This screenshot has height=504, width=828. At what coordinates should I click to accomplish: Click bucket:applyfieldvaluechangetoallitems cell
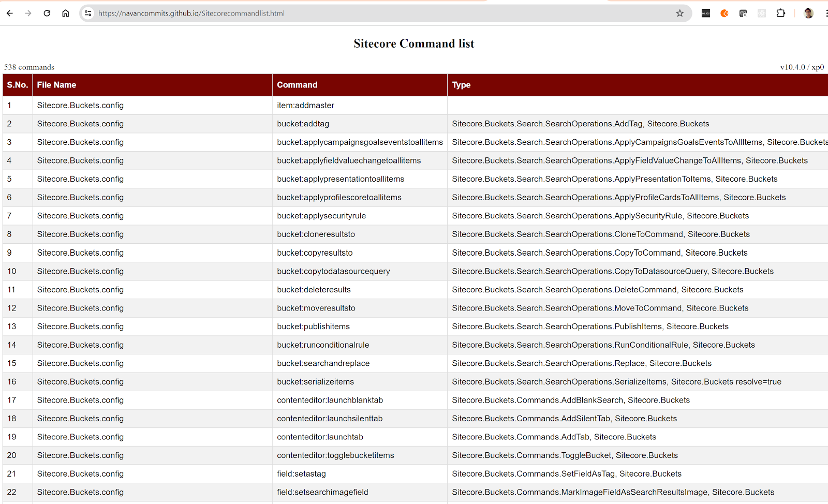tap(360, 160)
